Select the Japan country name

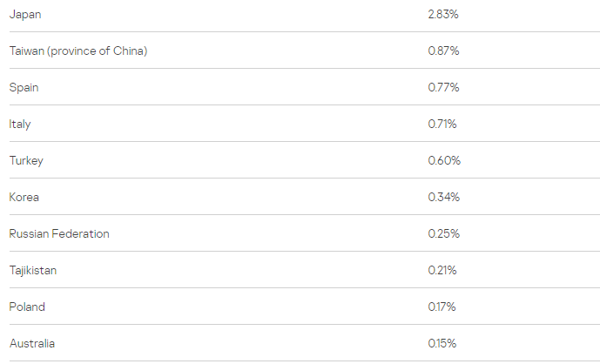pos(25,15)
